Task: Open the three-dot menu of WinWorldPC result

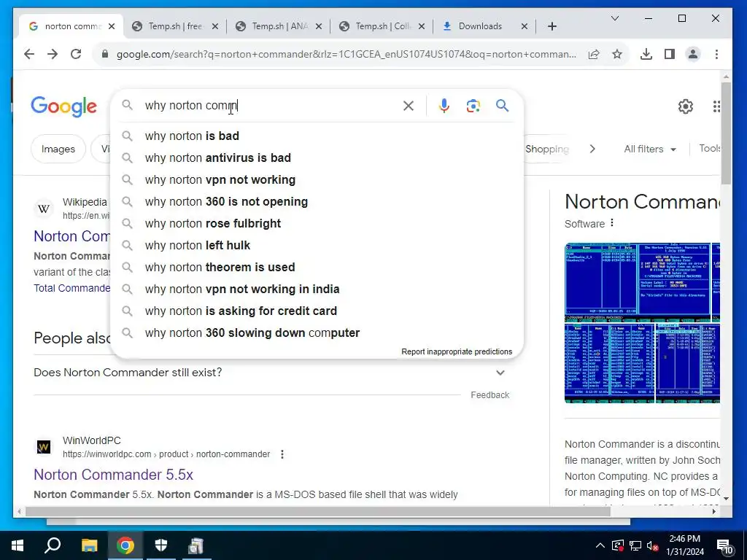Action: pyautogui.click(x=282, y=454)
